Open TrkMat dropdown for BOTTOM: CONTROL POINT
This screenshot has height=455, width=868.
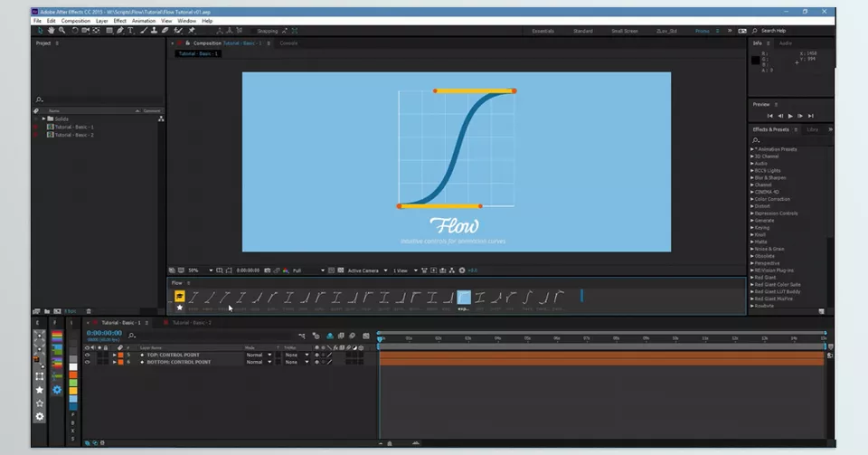pyautogui.click(x=297, y=362)
